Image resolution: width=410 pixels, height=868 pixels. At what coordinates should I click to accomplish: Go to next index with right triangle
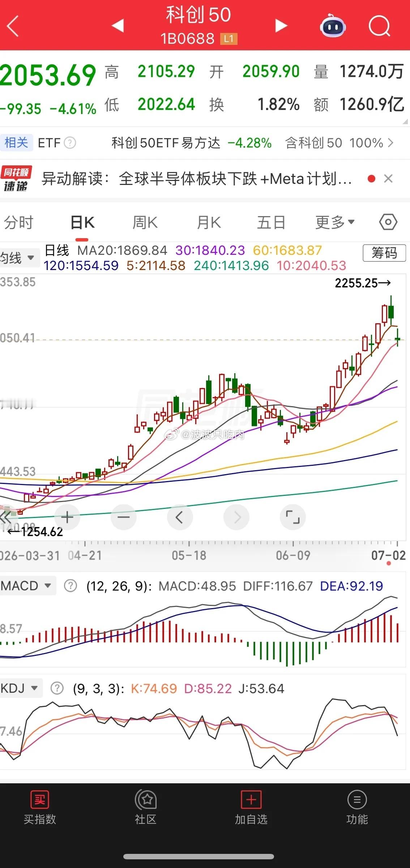click(281, 26)
